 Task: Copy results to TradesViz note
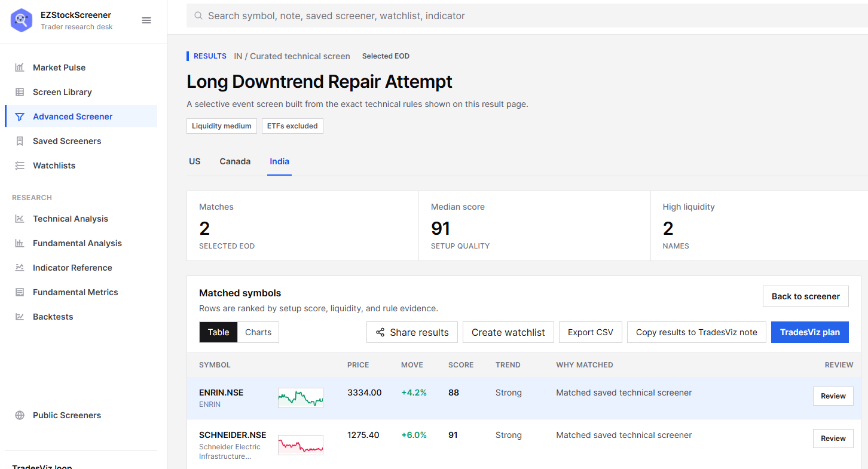coord(696,332)
